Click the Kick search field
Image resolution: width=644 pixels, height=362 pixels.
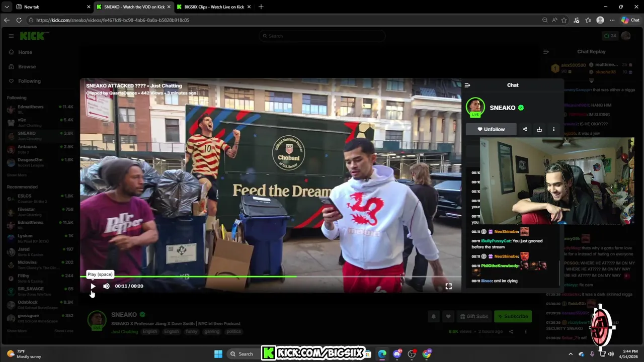(322, 36)
